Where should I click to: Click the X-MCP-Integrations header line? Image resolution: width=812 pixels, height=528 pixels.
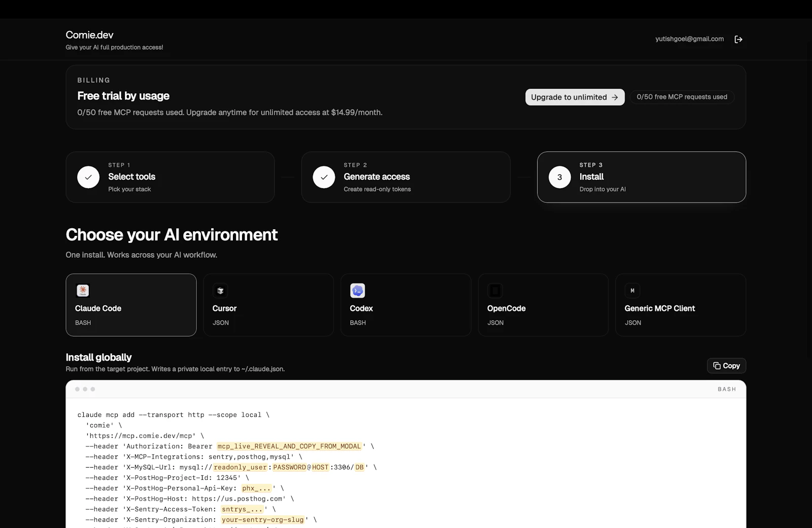[194, 457]
